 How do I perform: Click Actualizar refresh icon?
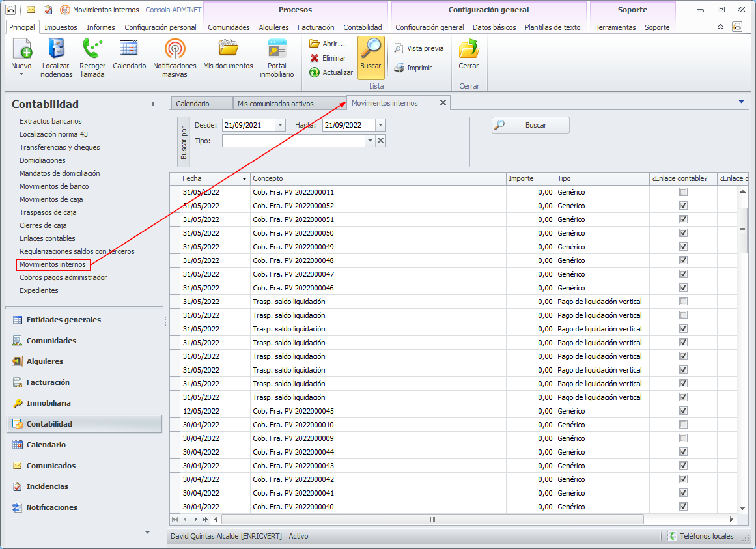315,72
